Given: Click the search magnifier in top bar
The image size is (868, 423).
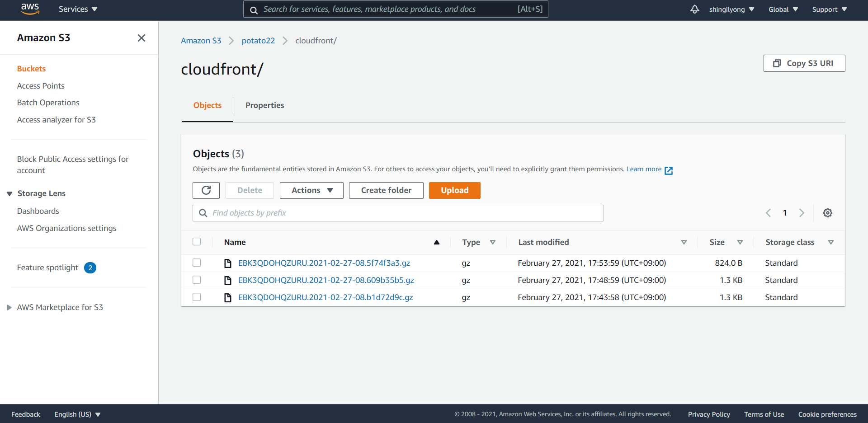Looking at the screenshot, I should (x=254, y=10).
